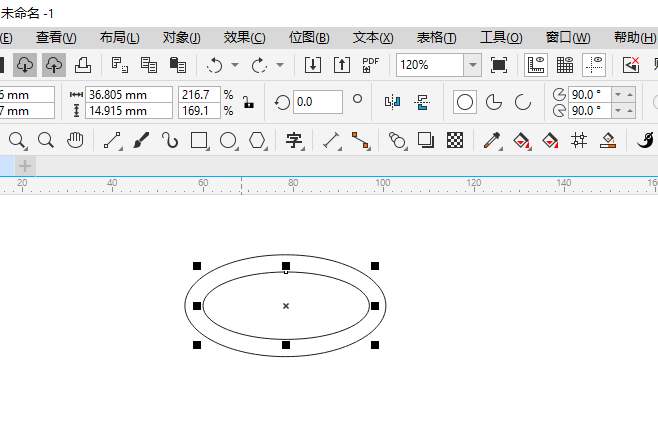This screenshot has width=658, height=428.
Task: Select the Mesh fill tool
Action: (579, 140)
